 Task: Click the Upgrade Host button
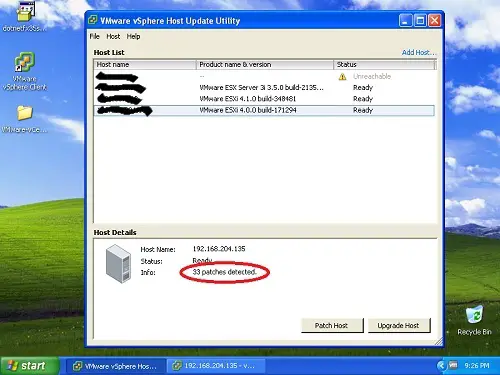(x=399, y=325)
